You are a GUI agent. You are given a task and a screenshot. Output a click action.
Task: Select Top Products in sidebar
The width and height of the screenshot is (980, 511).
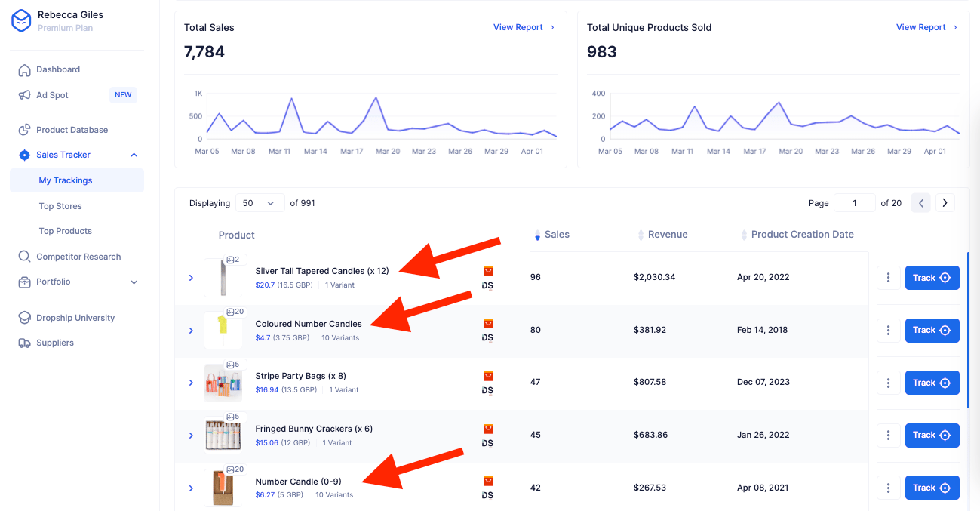(65, 231)
